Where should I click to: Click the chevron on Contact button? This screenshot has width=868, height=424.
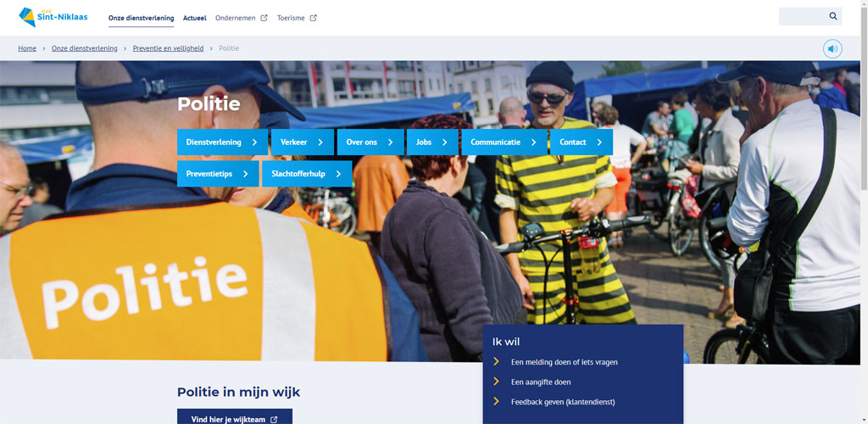pyautogui.click(x=599, y=142)
